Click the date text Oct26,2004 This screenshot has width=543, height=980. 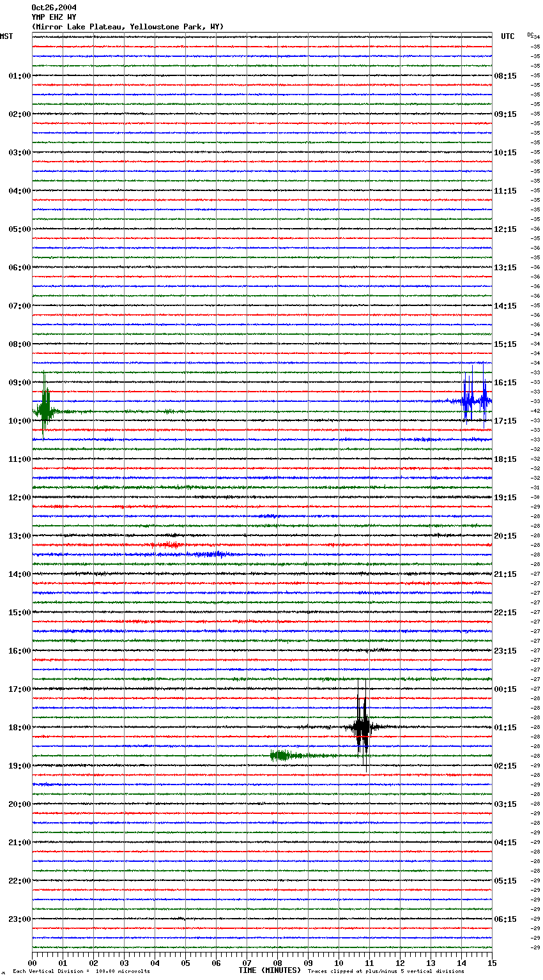[54, 8]
